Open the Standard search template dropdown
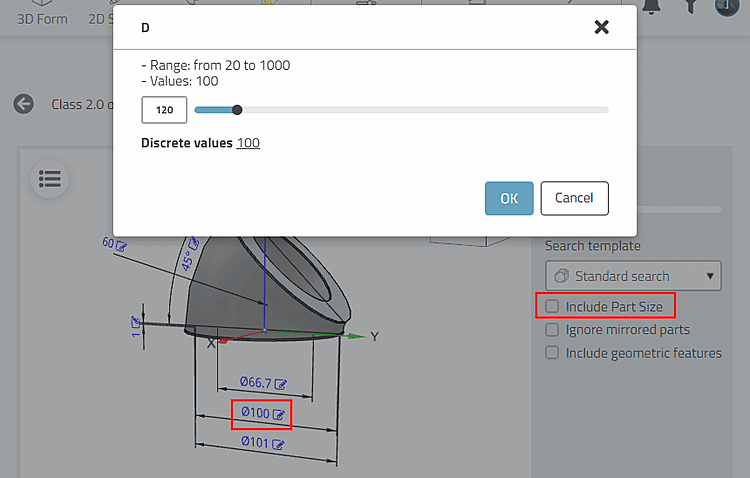The image size is (750, 478). click(633, 276)
